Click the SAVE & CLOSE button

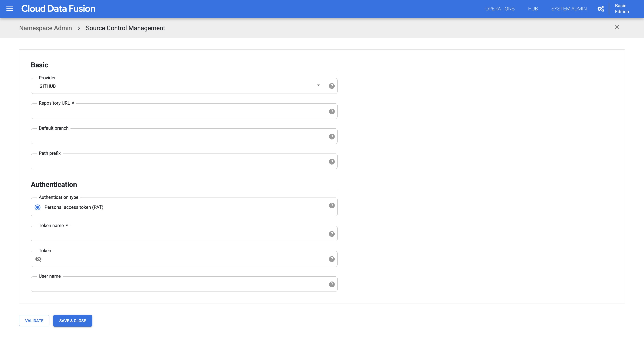pyautogui.click(x=73, y=320)
